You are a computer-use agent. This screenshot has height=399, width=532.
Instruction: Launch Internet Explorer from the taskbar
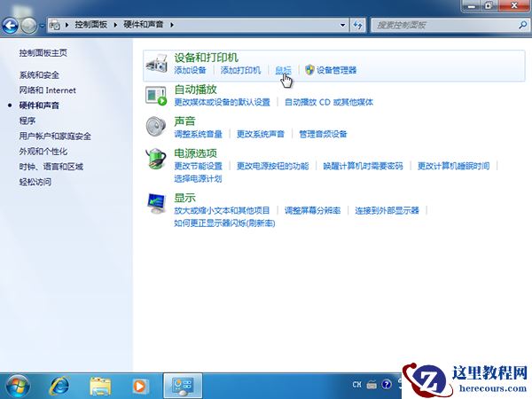(x=59, y=386)
